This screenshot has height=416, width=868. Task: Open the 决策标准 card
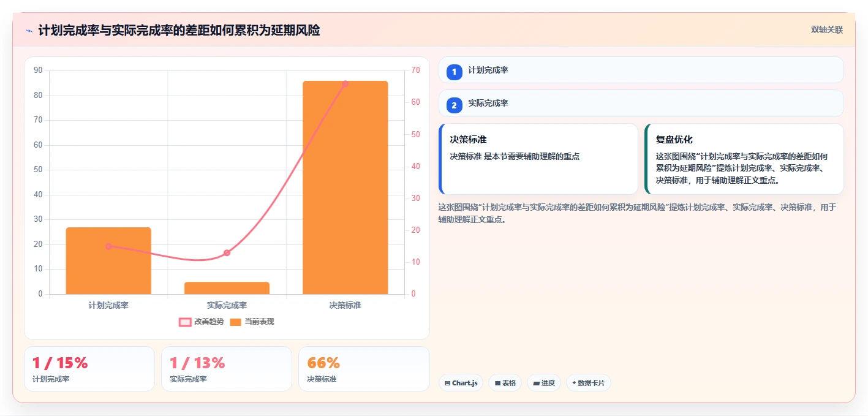(x=538, y=159)
